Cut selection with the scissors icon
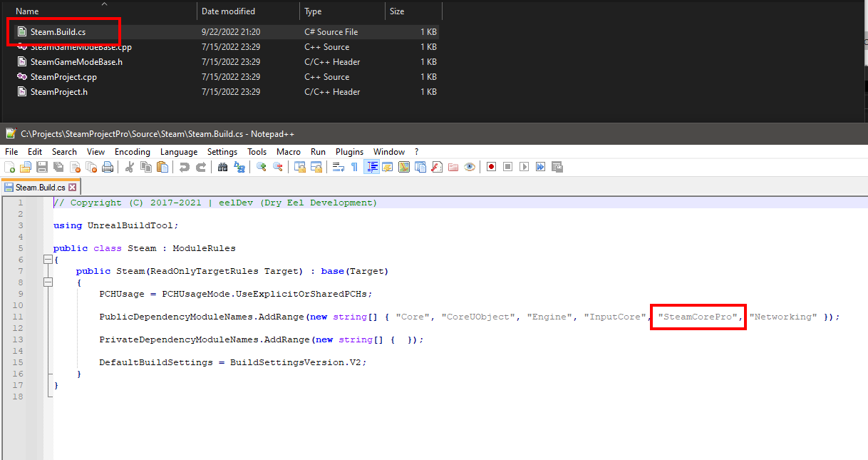The image size is (868, 460). [x=130, y=167]
